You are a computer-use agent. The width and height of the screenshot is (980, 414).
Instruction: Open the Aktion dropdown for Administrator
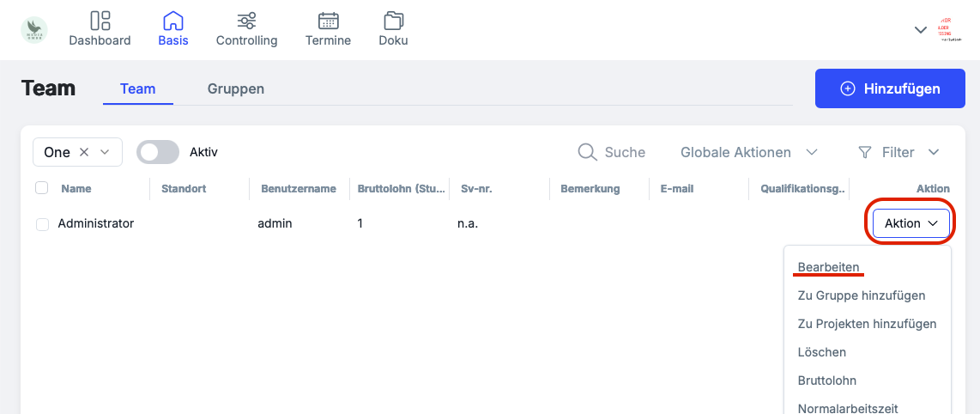910,223
